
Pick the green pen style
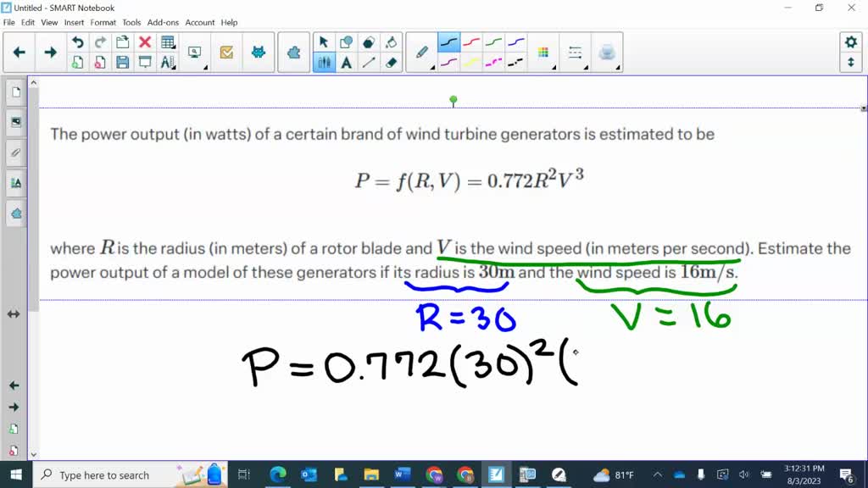[x=495, y=40]
